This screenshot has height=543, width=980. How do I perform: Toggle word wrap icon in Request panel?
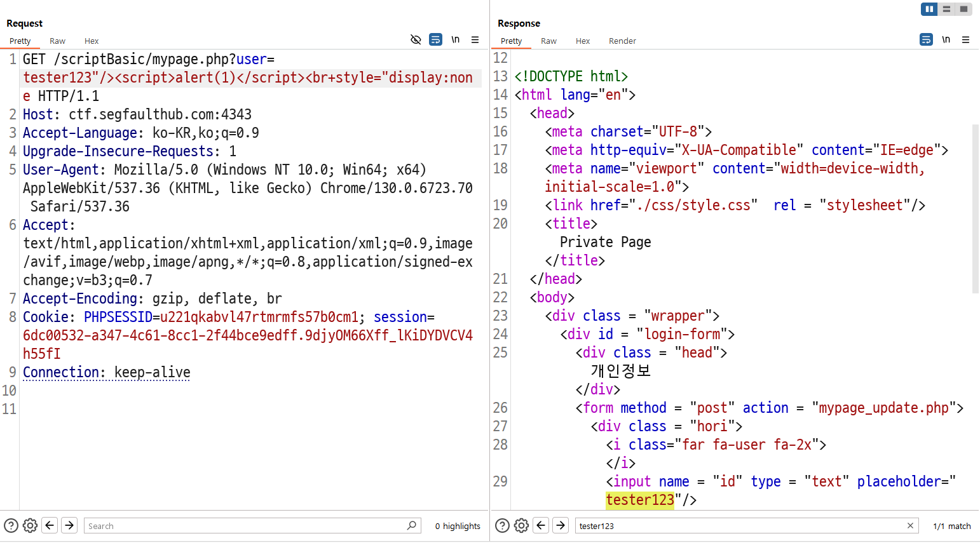[435, 39]
